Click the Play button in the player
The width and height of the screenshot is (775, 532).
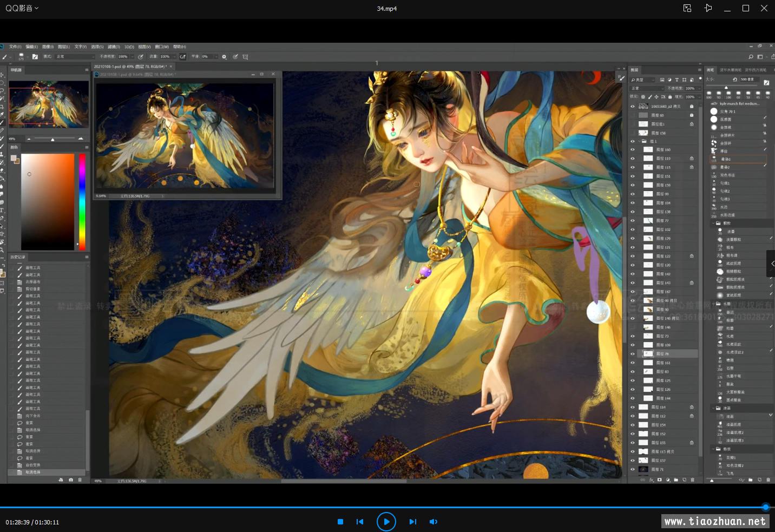click(x=386, y=522)
